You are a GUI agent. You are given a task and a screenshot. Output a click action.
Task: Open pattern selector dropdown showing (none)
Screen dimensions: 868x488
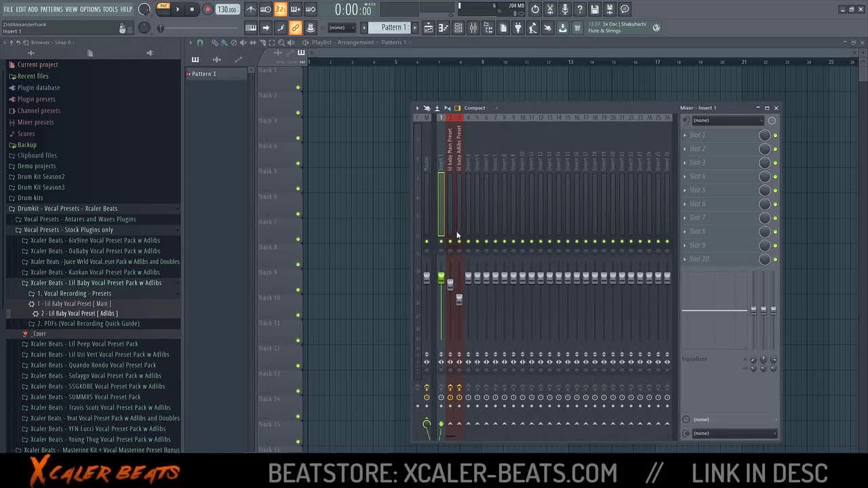[341, 28]
